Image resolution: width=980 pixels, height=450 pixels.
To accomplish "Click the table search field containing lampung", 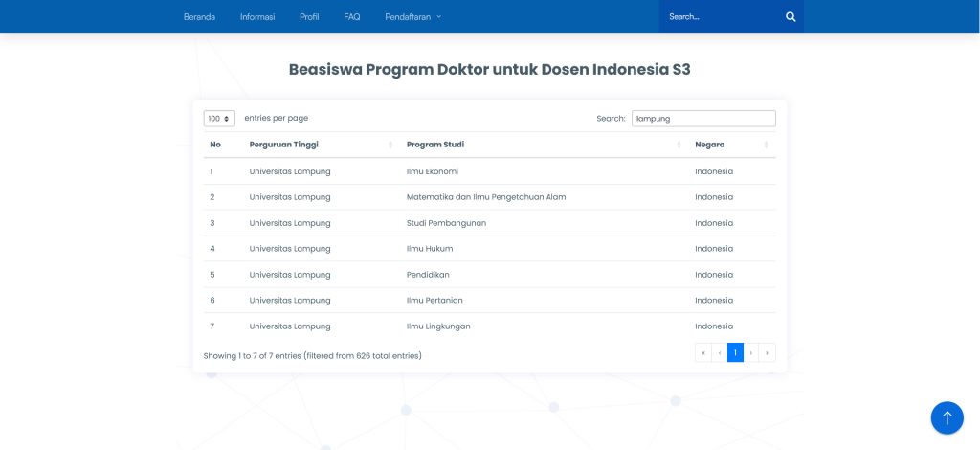I will 703,119.
